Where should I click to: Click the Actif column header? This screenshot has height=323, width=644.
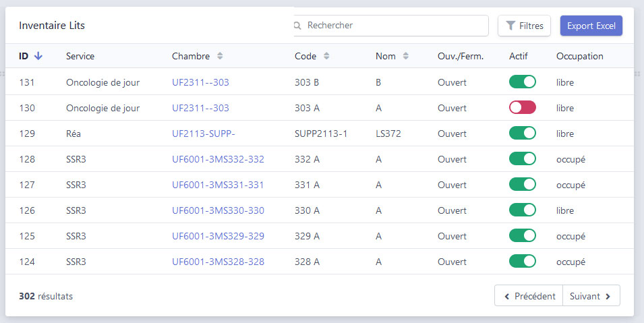click(x=519, y=56)
